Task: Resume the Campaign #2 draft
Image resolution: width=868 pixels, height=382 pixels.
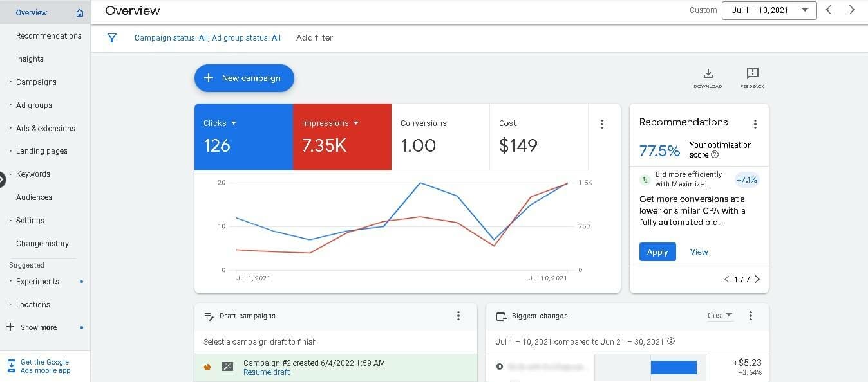Action: coord(267,372)
